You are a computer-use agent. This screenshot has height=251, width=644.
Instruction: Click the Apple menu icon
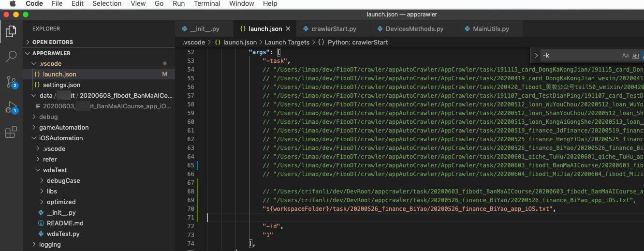(12, 4)
